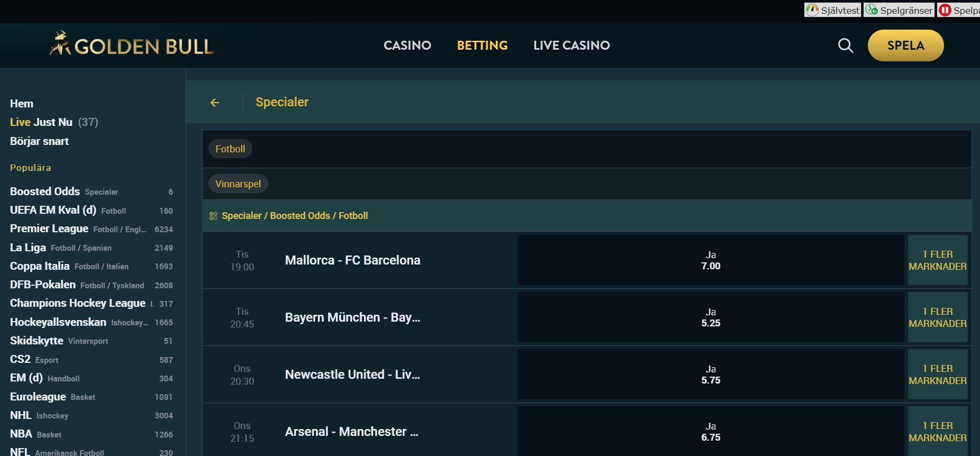Click the Självtest gauge icon
This screenshot has height=456, width=980.
point(813,9)
